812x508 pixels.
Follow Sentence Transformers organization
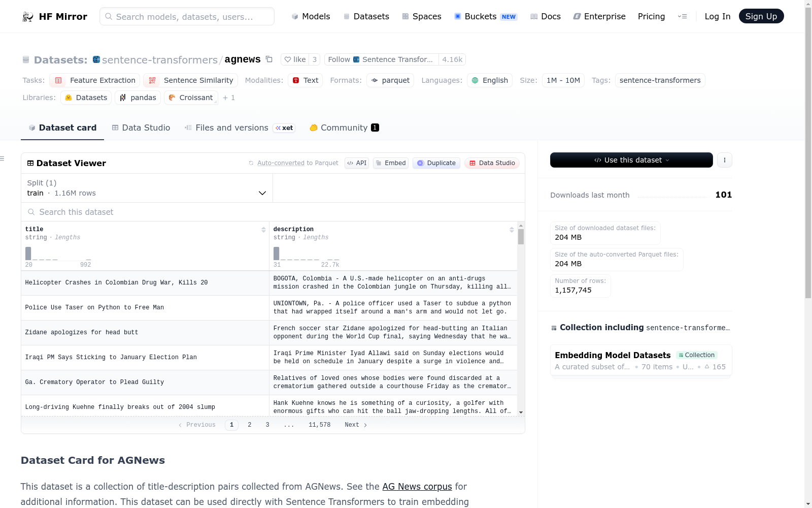point(381,59)
